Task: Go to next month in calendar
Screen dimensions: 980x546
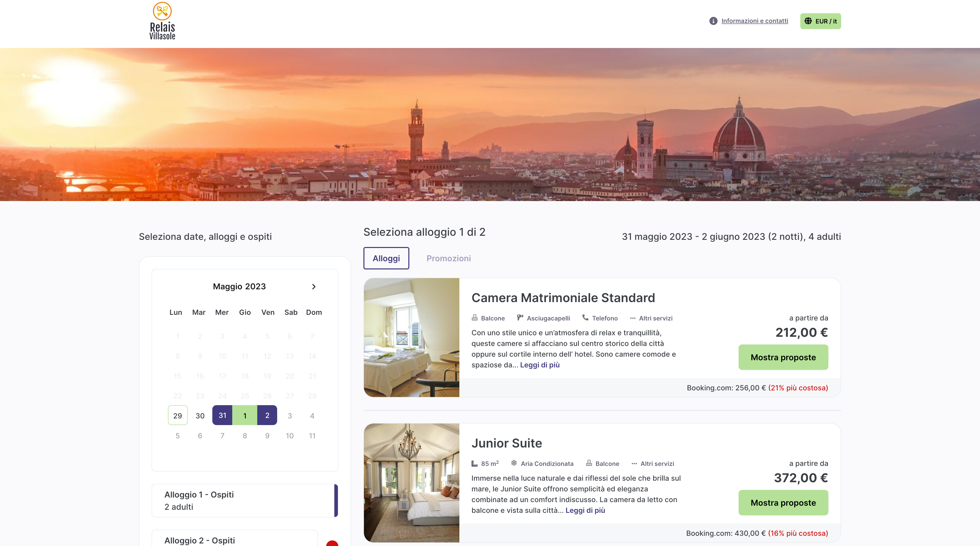Action: coord(313,286)
